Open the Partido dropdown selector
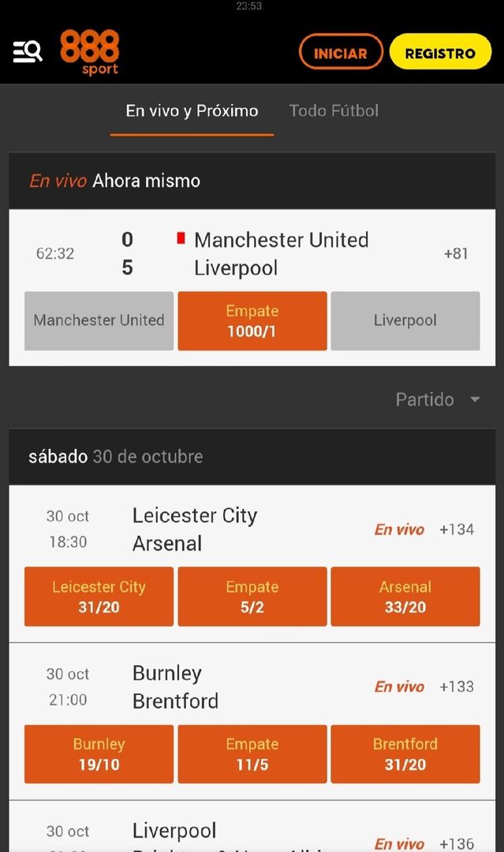504x852 pixels. point(438,399)
